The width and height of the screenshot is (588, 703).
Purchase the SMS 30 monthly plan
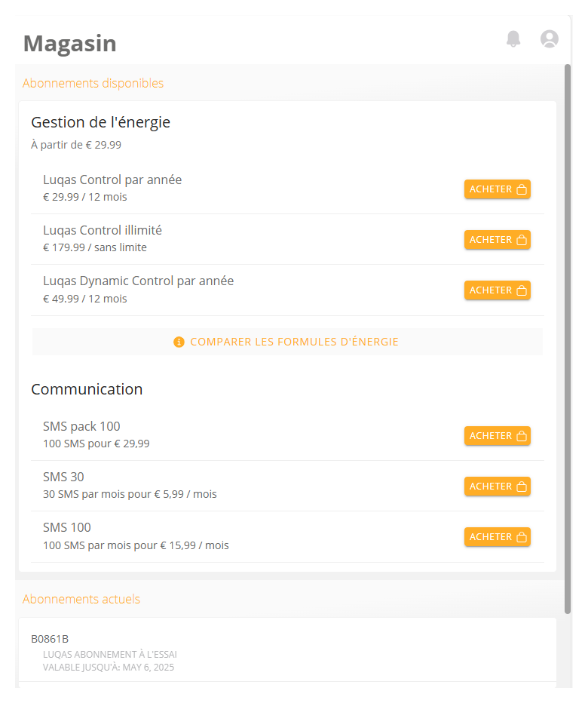pos(498,487)
